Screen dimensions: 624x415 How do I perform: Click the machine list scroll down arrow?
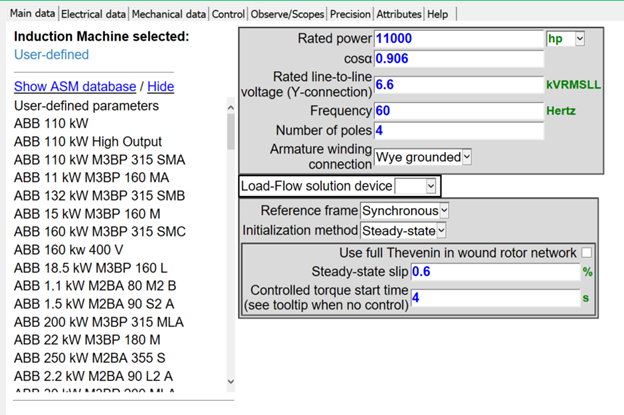click(231, 382)
